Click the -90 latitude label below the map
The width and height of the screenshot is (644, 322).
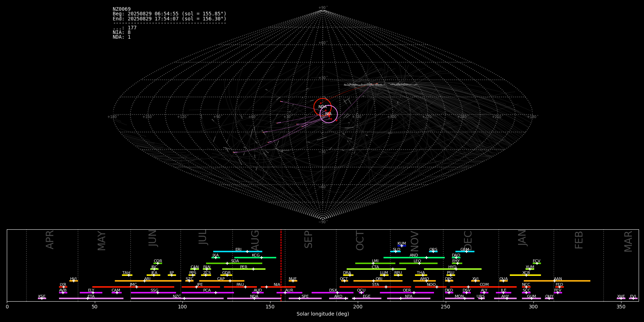(x=322, y=222)
